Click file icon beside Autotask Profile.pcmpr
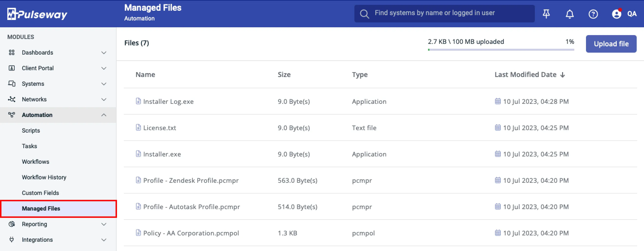 coord(138,206)
